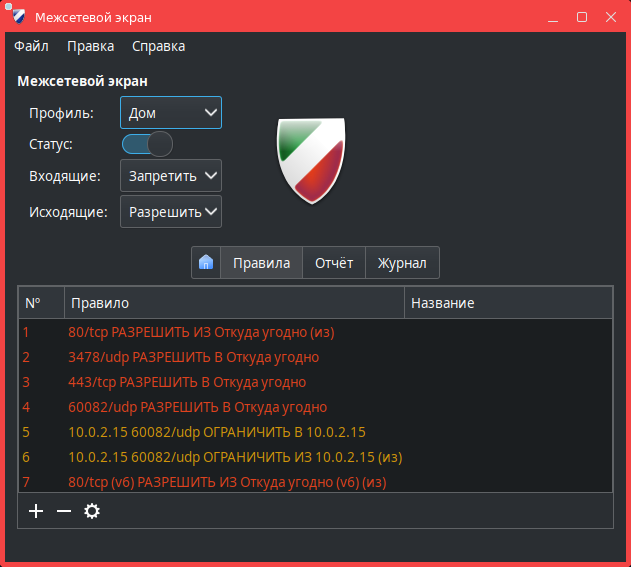Sort rules by Правило column header

(234, 303)
